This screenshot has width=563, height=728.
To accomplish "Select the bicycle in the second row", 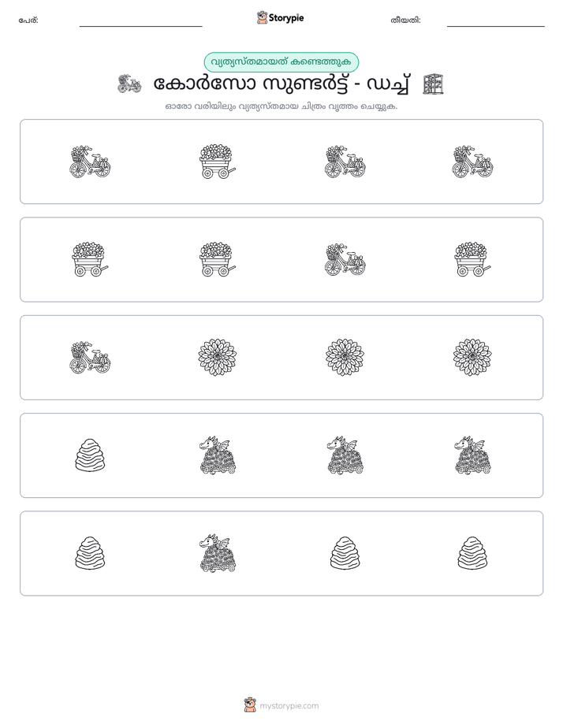I will pyautogui.click(x=345, y=259).
